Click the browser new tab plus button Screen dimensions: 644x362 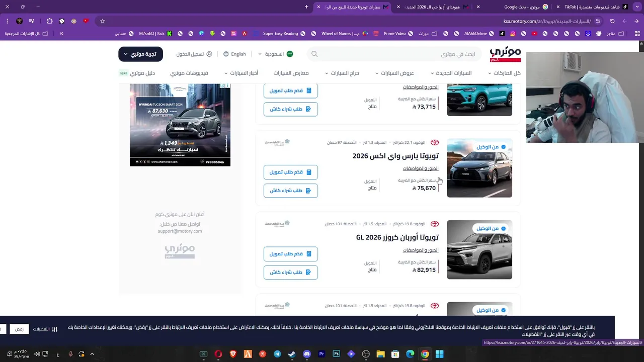pyautogui.click(x=306, y=7)
